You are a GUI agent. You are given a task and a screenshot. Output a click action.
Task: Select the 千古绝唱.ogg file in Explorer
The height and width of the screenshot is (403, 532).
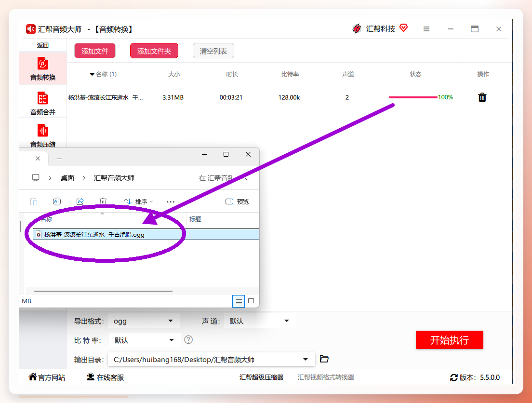146,234
